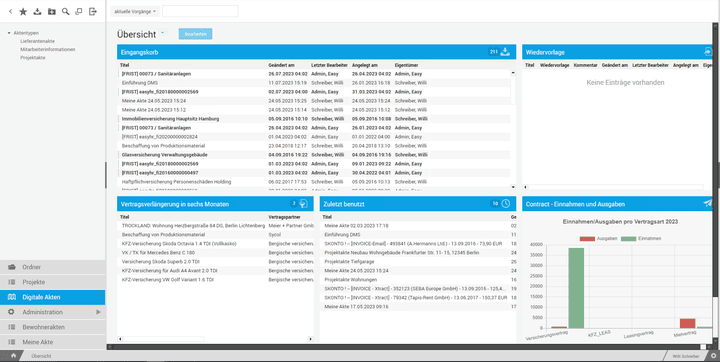The image size is (720, 362).
Task: Click the tall green Versicherungsvertrag bar
Action: click(576, 288)
